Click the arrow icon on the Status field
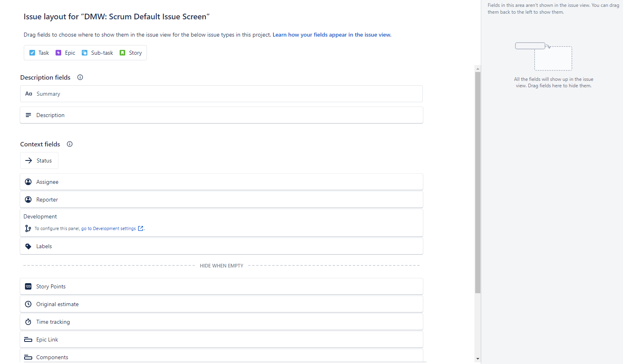This screenshot has height=364, width=623. coord(28,160)
